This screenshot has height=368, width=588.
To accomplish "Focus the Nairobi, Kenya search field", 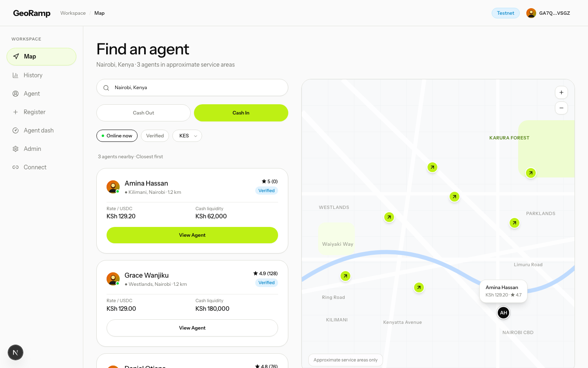I will (x=192, y=88).
